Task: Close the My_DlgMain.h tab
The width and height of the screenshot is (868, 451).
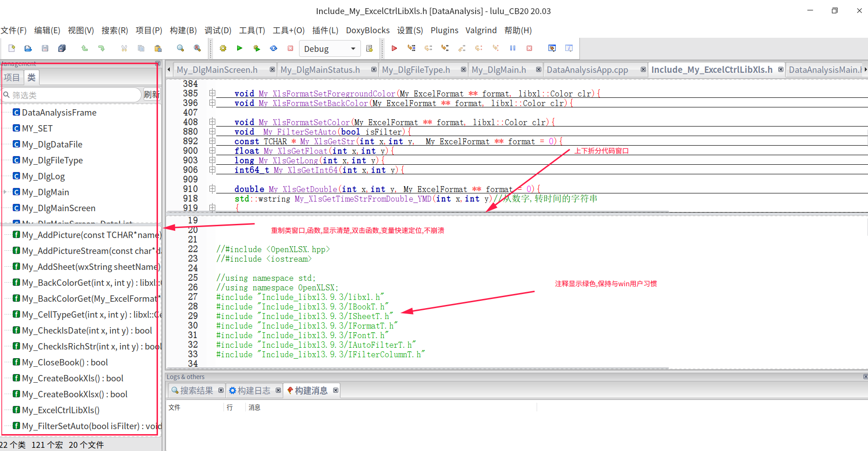Action: tap(538, 70)
